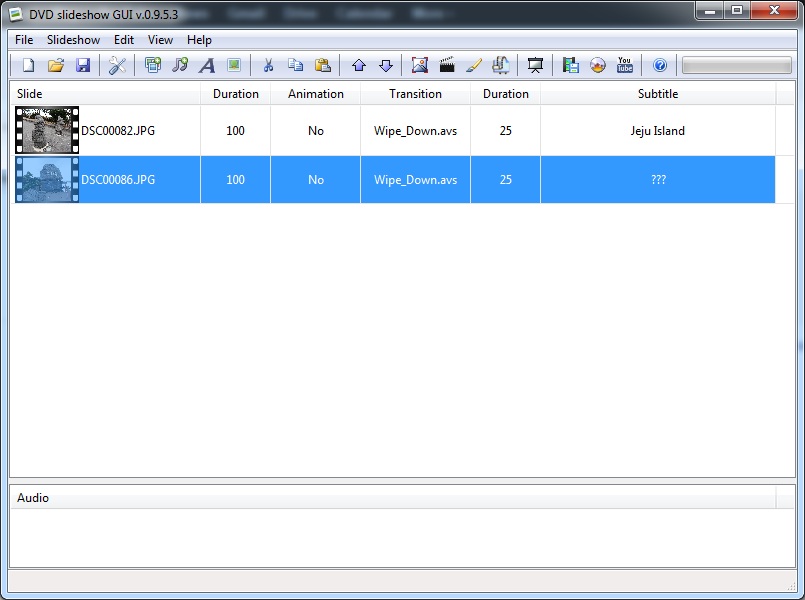Click the application icon in the title bar
Image resolution: width=805 pixels, height=600 pixels.
(x=16, y=14)
